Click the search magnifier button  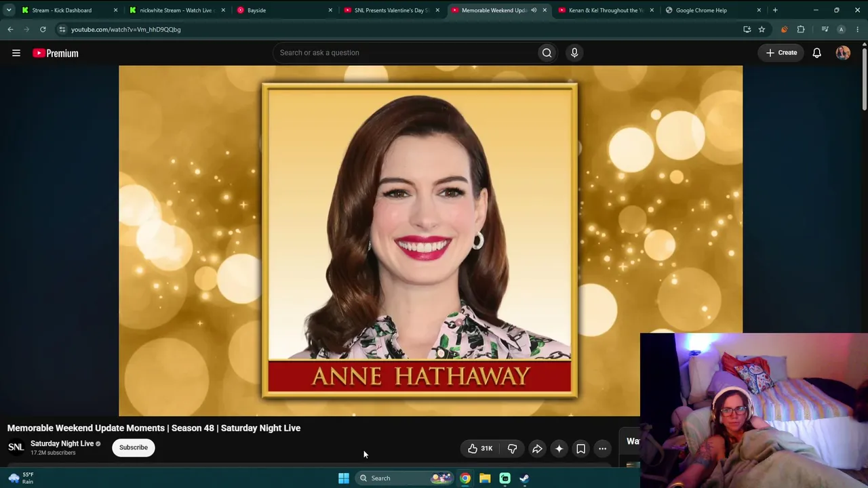point(547,53)
